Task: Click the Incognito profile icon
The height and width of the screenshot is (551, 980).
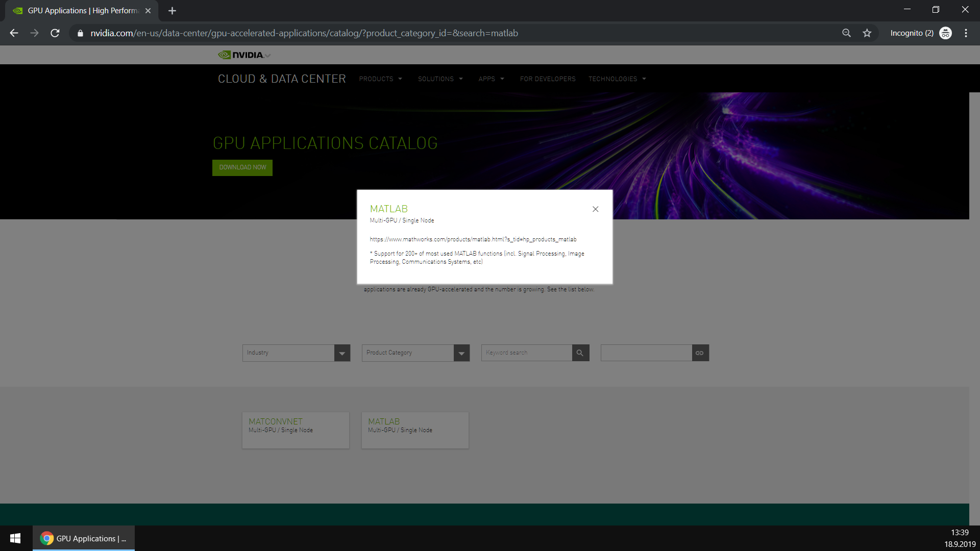Action: (945, 33)
